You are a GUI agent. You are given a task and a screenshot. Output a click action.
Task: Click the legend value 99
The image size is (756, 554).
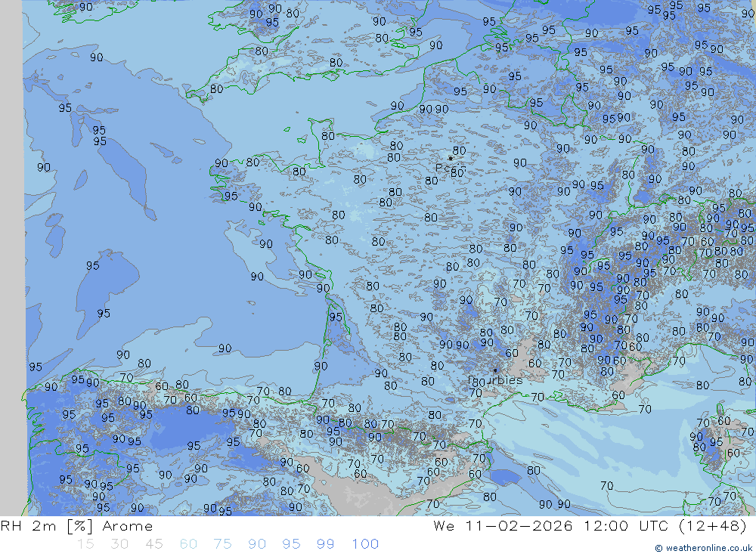(325, 544)
